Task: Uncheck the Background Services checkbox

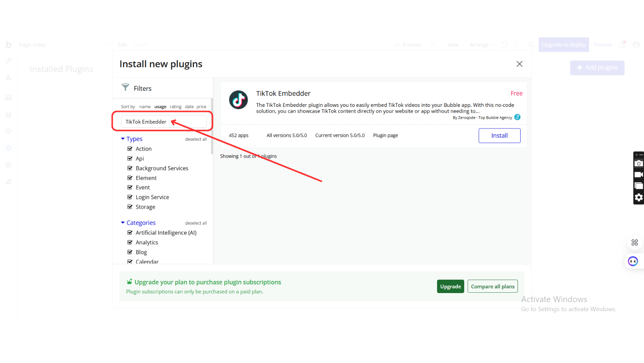Action: pyautogui.click(x=130, y=168)
